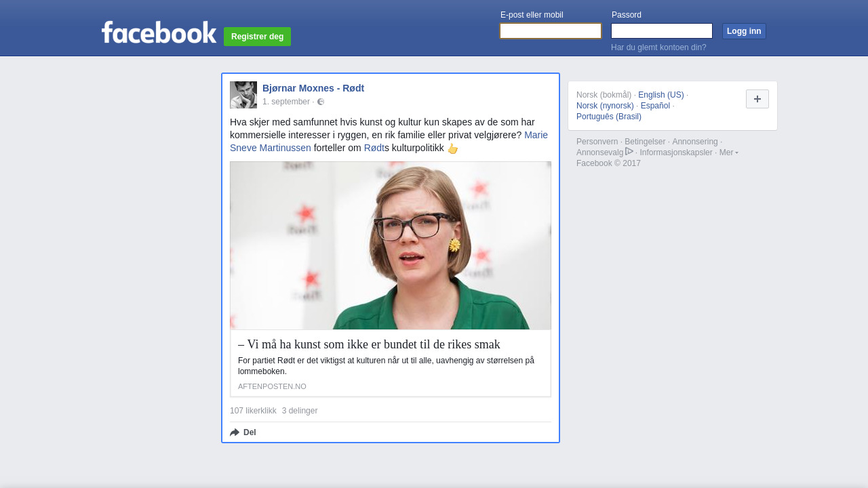The image size is (868, 488).
Task: View the 107 likerklikk count
Action: tap(253, 411)
